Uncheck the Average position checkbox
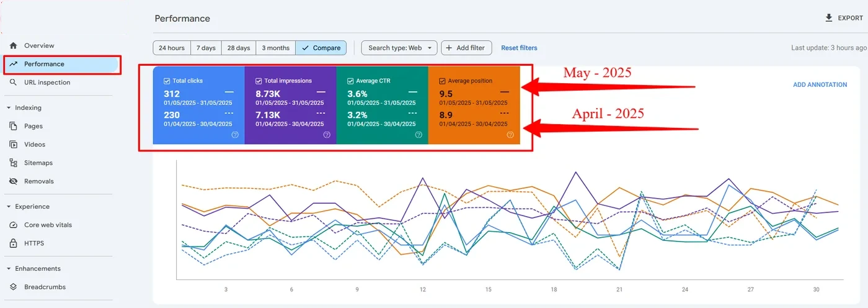This screenshot has height=308, width=868. [x=442, y=81]
